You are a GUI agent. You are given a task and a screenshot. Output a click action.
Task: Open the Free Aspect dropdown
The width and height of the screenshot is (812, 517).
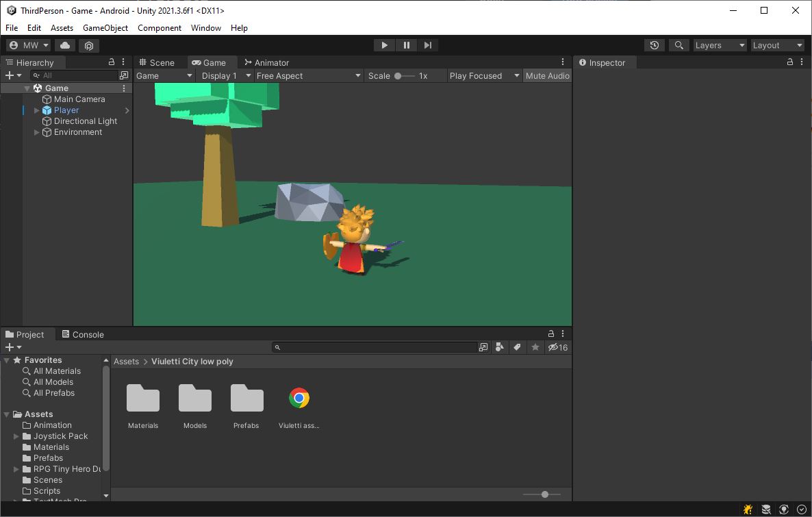tap(308, 76)
